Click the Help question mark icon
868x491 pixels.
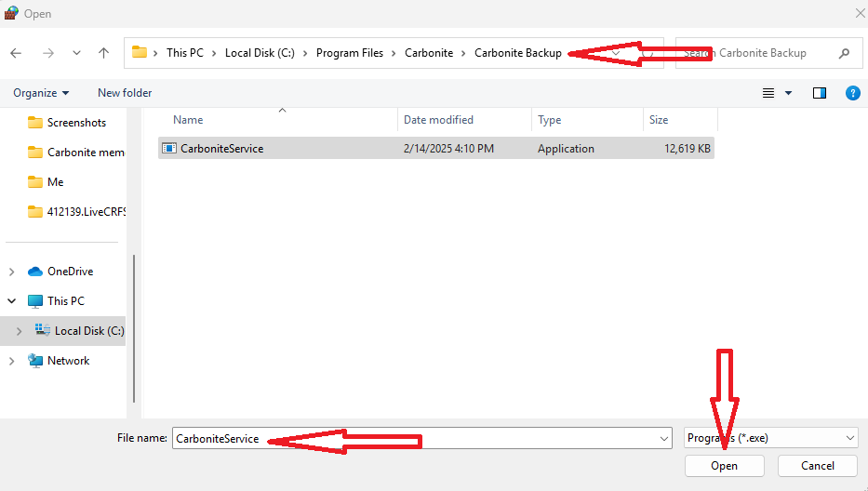coord(851,93)
